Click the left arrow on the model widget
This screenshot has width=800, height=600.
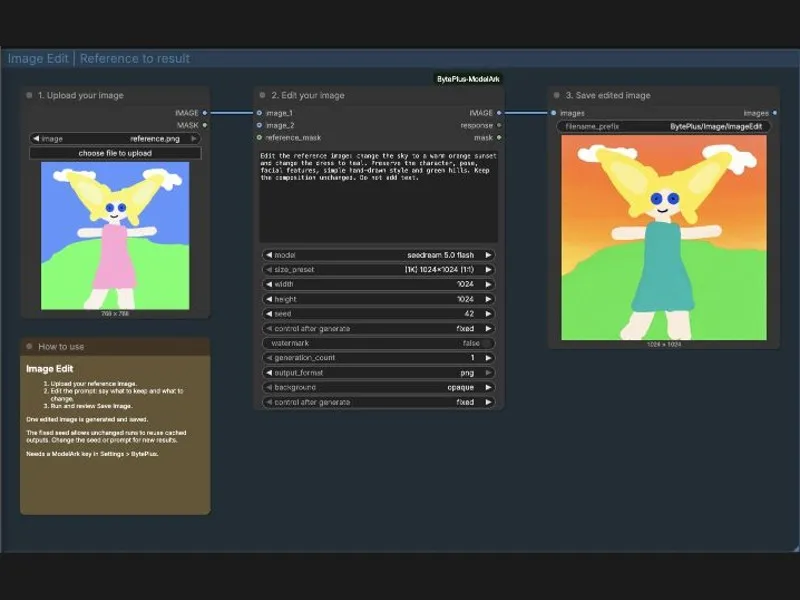click(269, 255)
